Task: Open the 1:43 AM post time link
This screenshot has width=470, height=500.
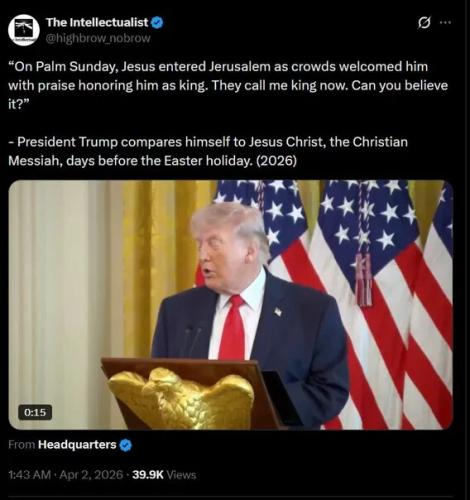Action: 29,475
